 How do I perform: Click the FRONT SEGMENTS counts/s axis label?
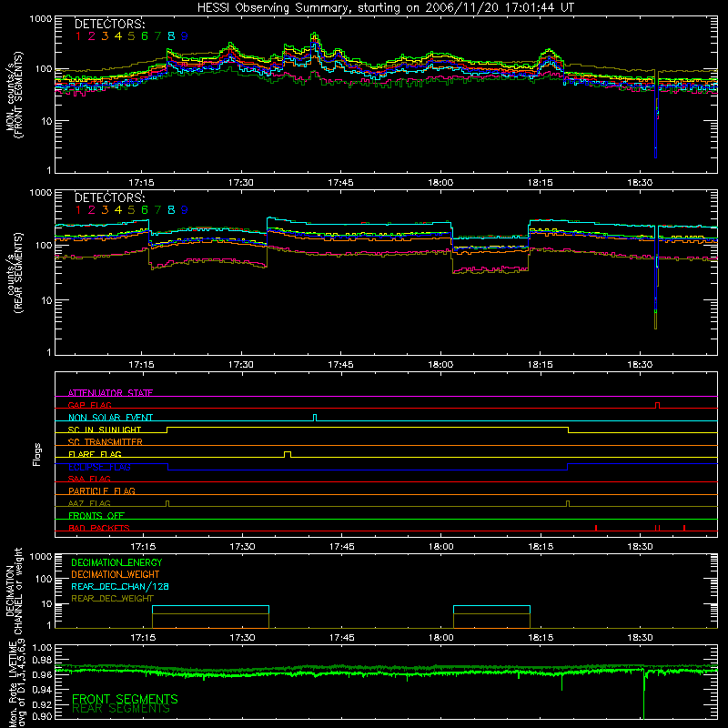tap(15, 96)
